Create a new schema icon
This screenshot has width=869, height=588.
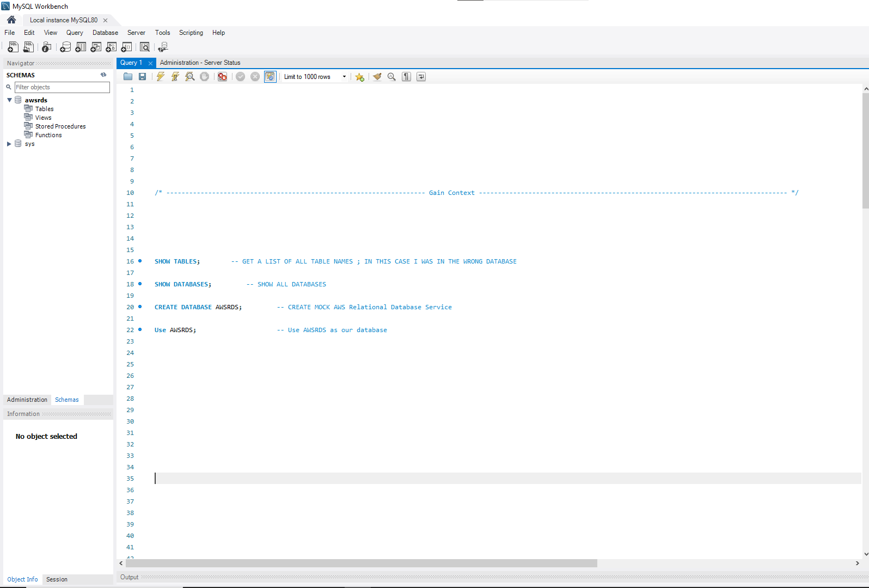65,47
